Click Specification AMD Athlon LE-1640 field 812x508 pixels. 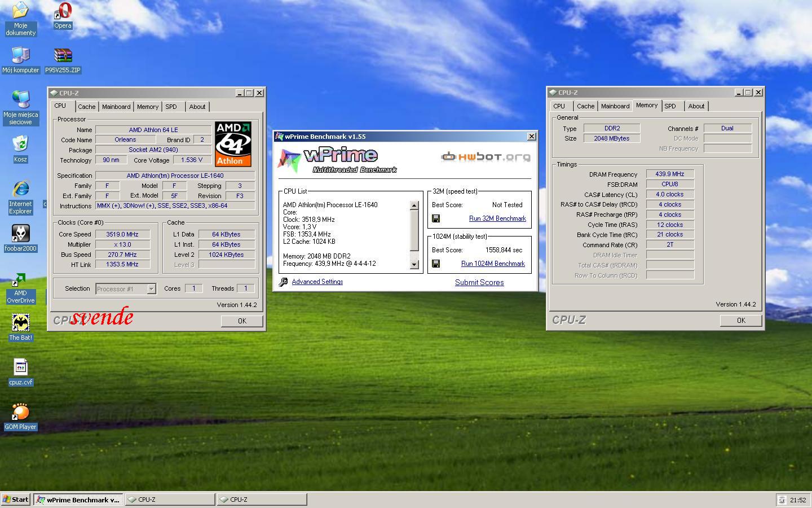175,176
